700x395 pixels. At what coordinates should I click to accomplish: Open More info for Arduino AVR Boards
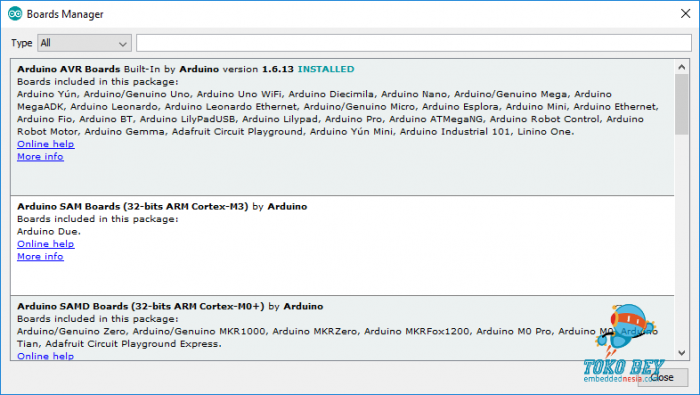click(x=40, y=157)
